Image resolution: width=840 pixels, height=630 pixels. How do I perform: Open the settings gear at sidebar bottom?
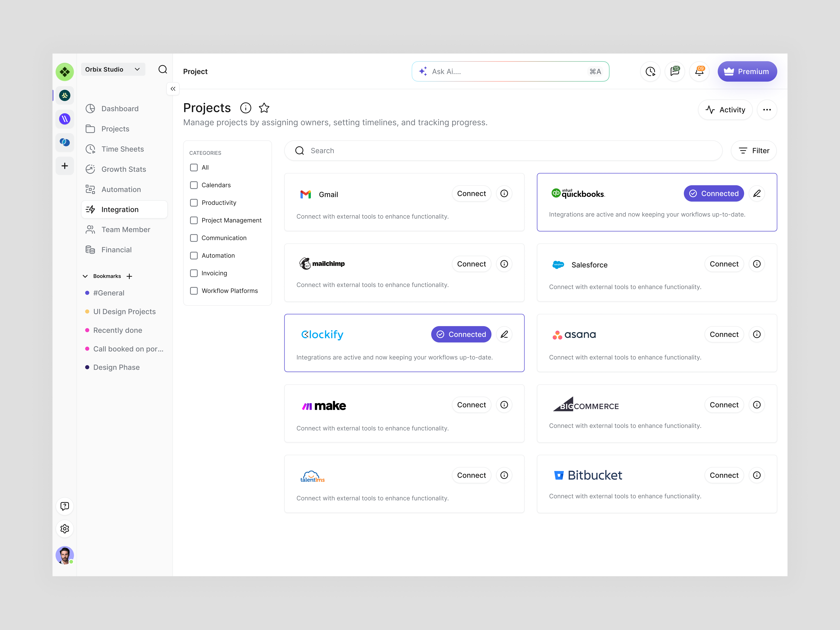coord(65,529)
